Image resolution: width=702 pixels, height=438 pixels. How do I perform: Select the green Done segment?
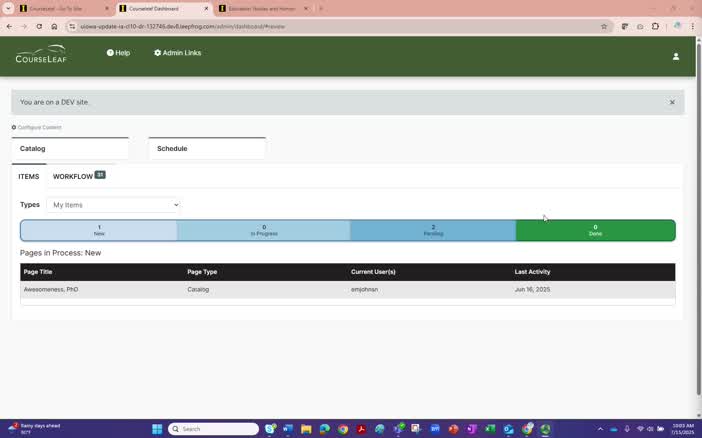[x=595, y=230]
